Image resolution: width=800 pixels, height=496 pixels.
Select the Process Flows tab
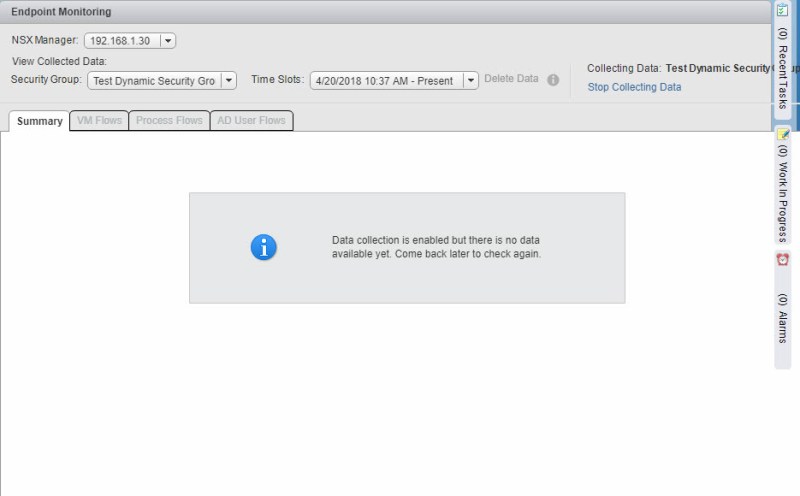169,121
